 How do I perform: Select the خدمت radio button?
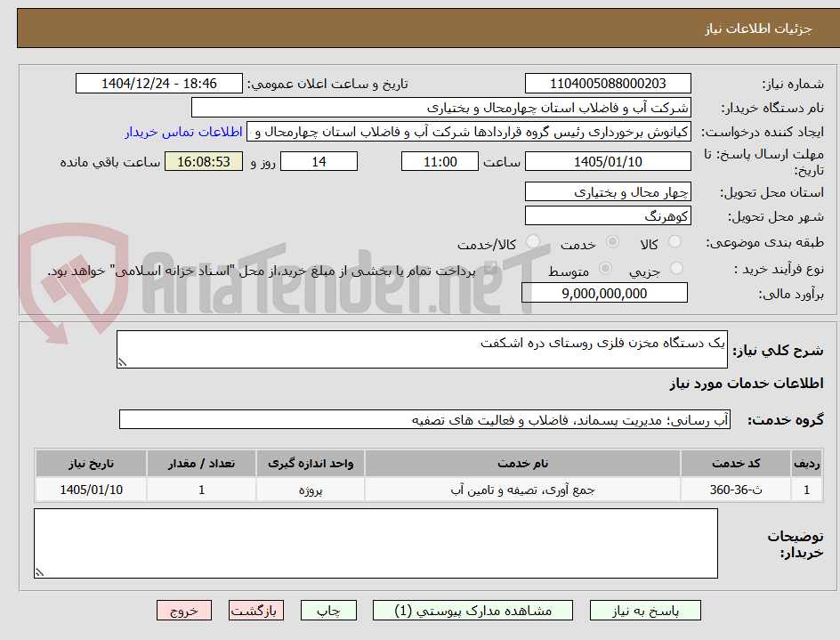[x=612, y=242]
